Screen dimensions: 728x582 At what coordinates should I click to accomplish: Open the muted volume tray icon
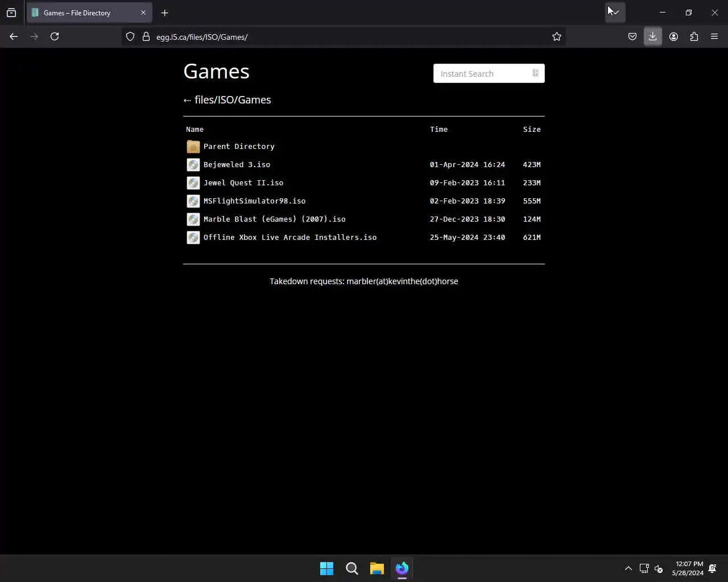(659, 568)
